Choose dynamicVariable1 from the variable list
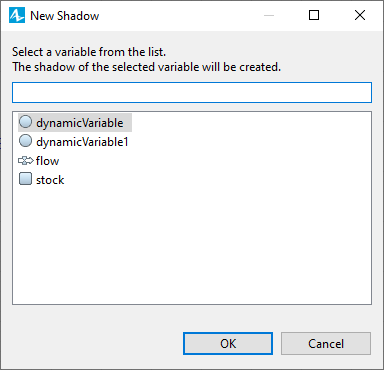Image resolution: width=384 pixels, height=370 pixels. 82,142
